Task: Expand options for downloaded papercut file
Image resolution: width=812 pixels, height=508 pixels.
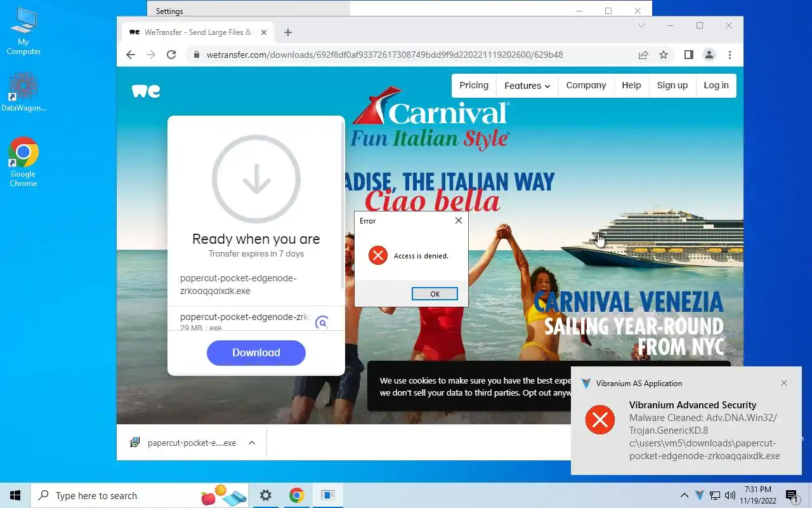Action: 252,443
